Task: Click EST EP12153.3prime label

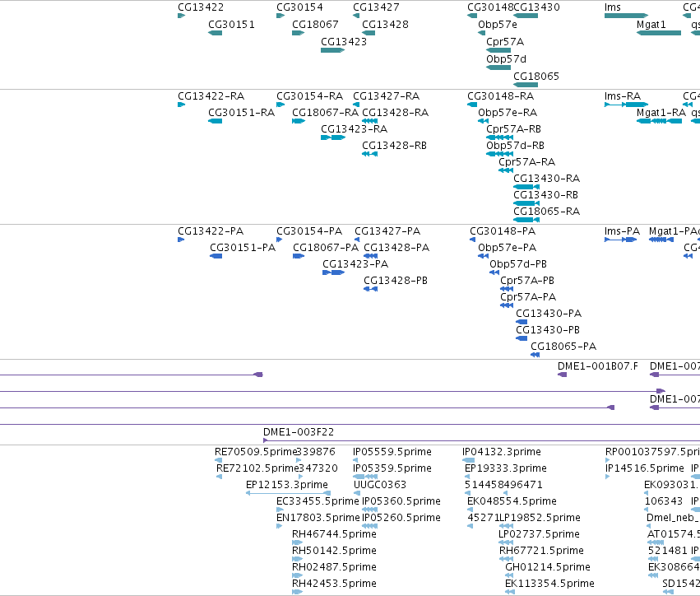Action: (286, 485)
